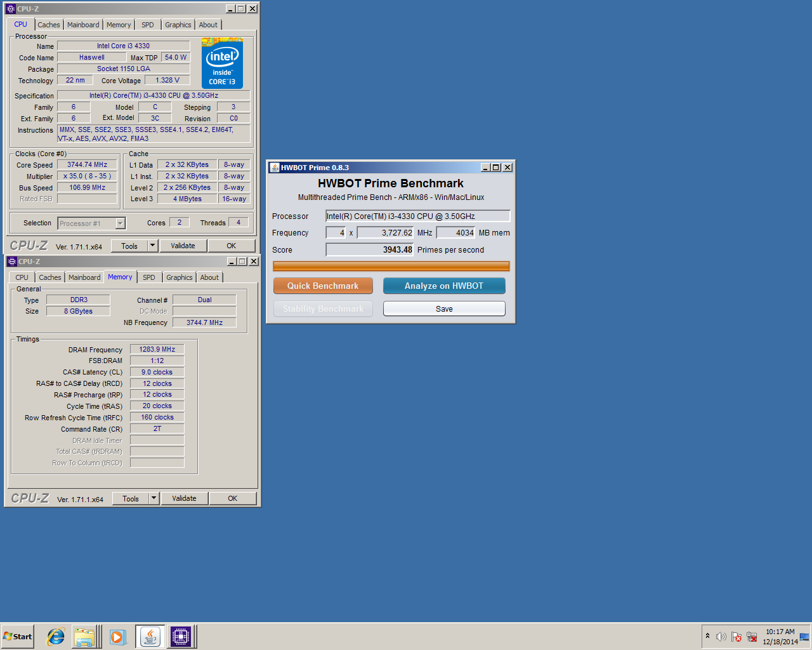Viewport: 812px width, 650px height.
Task: Open Graphics tab in memory window
Action: click(180, 277)
